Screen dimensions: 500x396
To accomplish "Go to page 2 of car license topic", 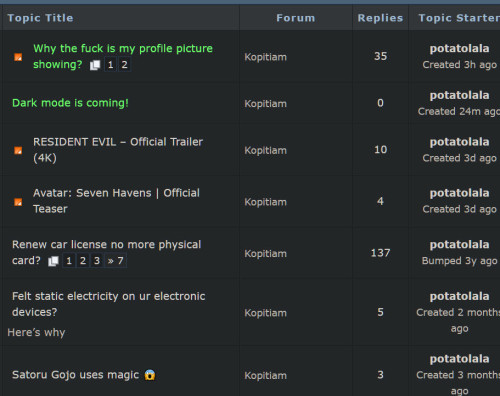I will [x=83, y=261].
